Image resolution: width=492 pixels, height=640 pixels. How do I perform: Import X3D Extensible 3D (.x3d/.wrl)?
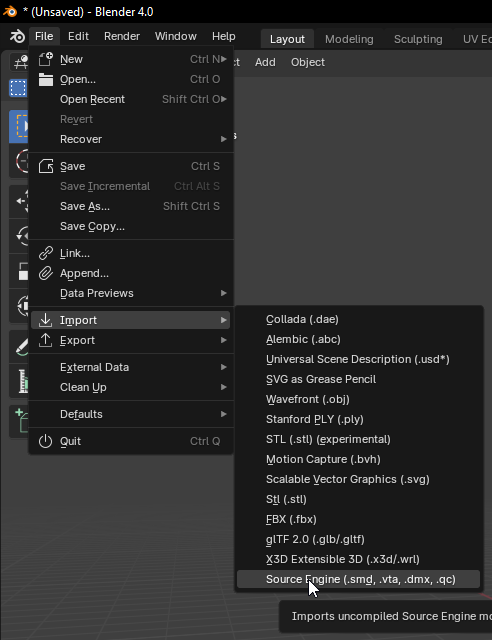[x=358, y=559]
